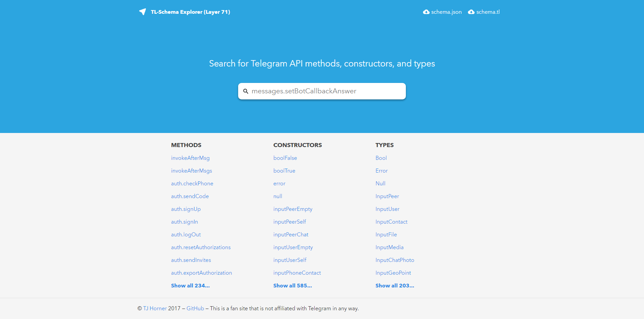644x319 pixels.
Task: Open the InputFile type
Action: click(x=386, y=234)
